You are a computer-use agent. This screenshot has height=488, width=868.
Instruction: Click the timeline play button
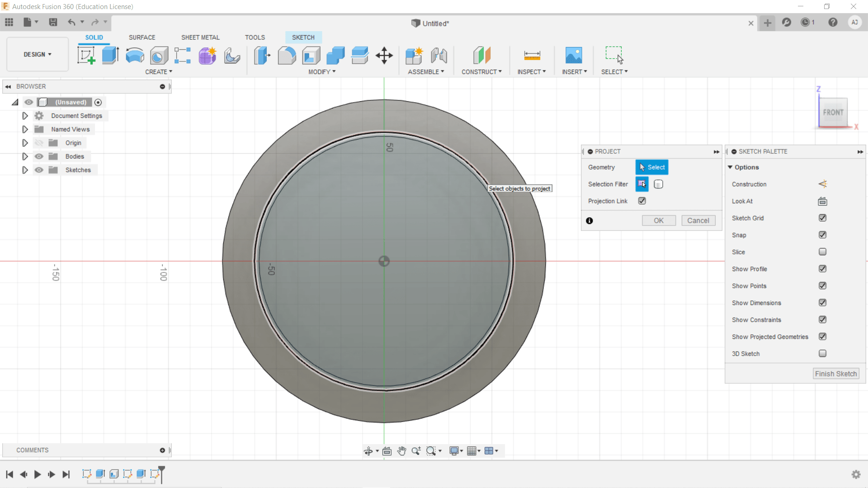click(x=38, y=474)
